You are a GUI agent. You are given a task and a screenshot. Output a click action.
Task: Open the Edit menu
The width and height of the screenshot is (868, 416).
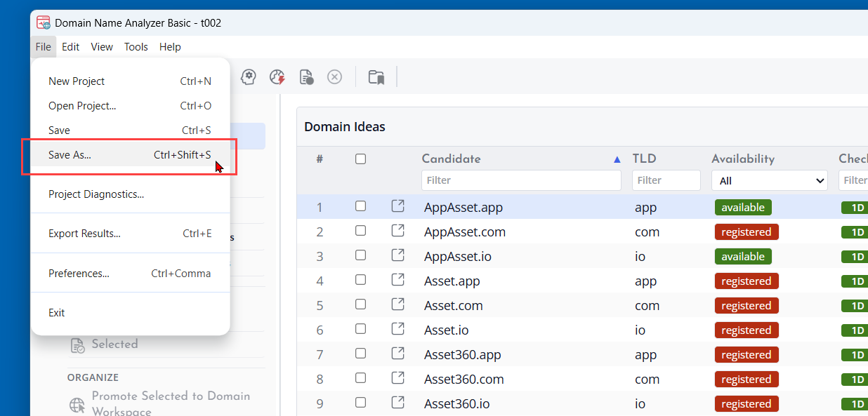click(x=70, y=47)
